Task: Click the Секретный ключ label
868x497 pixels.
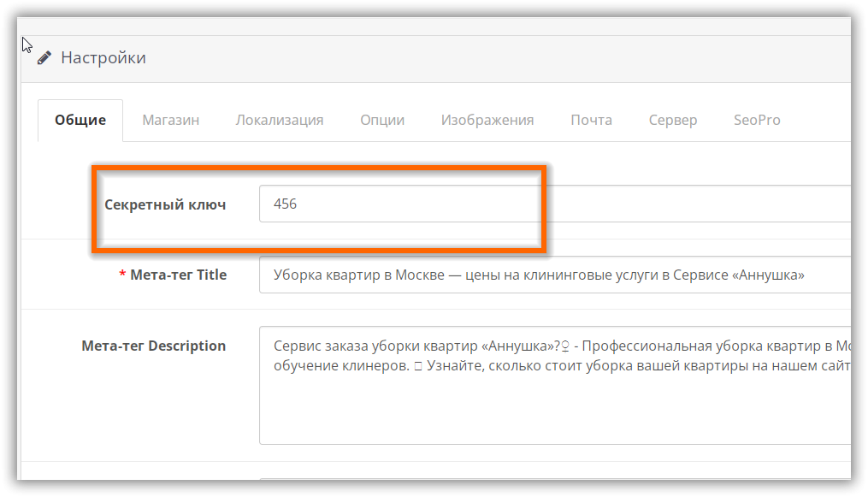Action: tap(165, 204)
